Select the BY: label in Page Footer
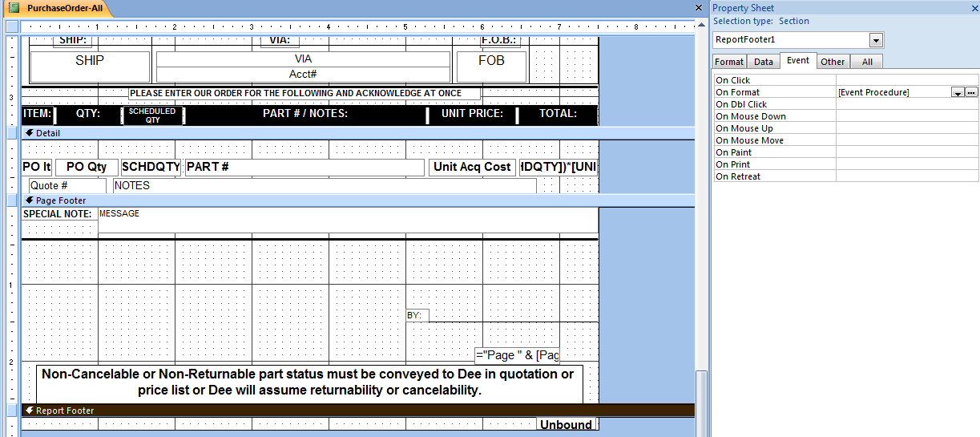 (417, 316)
